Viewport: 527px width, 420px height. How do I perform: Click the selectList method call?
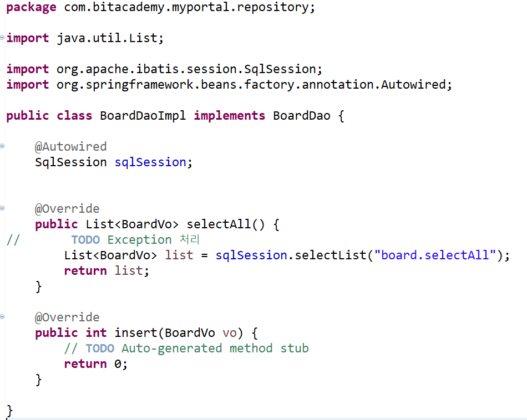pyautogui.click(x=331, y=255)
